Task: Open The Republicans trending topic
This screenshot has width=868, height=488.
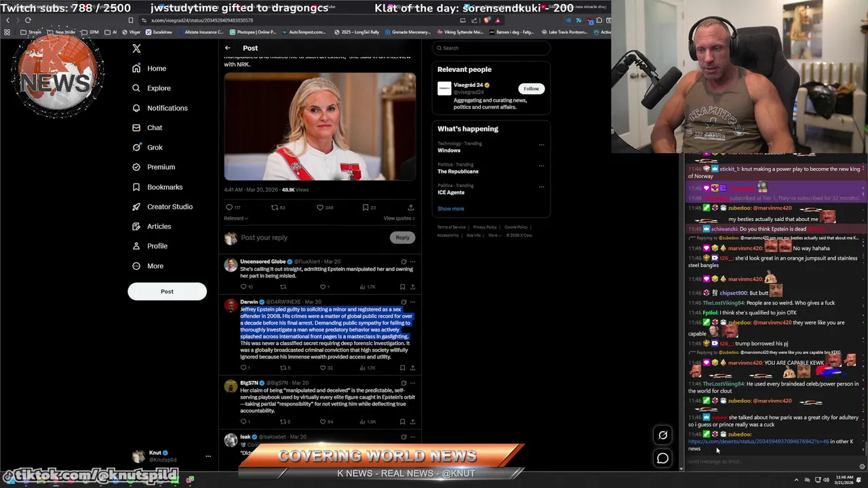Action: click(x=458, y=171)
